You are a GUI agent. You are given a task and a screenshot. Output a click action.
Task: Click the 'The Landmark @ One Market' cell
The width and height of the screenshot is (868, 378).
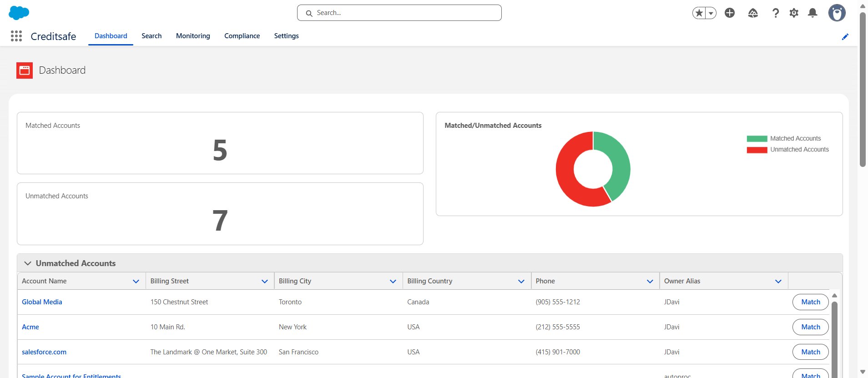[209, 352]
